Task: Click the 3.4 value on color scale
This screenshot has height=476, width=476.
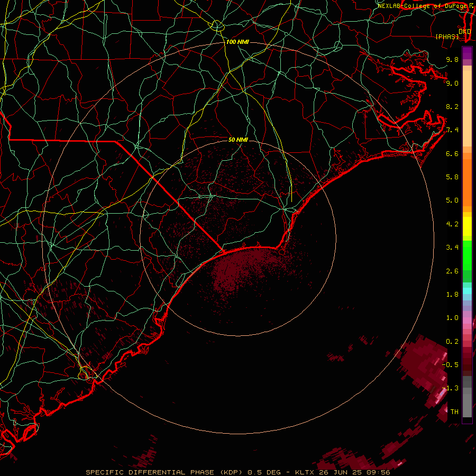Action: coord(452,248)
